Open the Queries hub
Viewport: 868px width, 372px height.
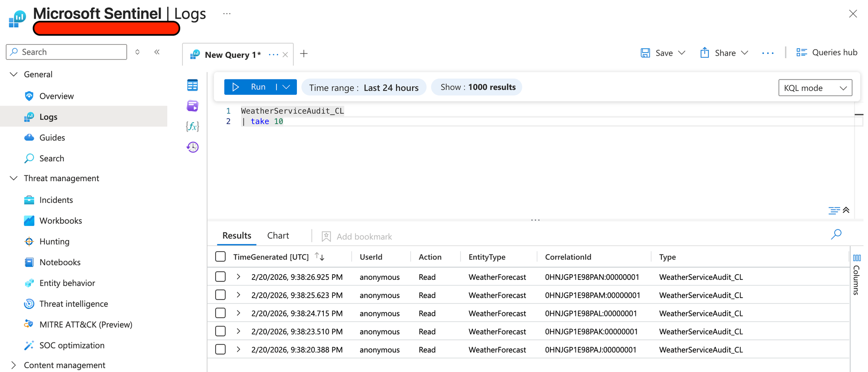(x=827, y=53)
